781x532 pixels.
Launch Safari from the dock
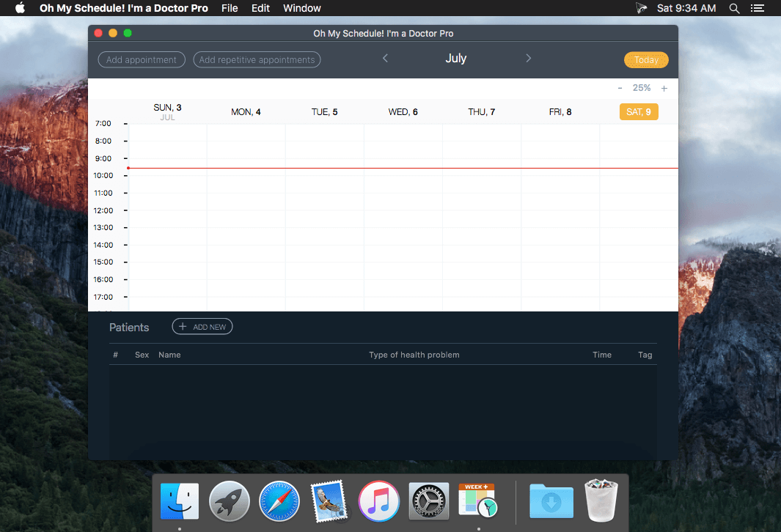click(x=279, y=501)
